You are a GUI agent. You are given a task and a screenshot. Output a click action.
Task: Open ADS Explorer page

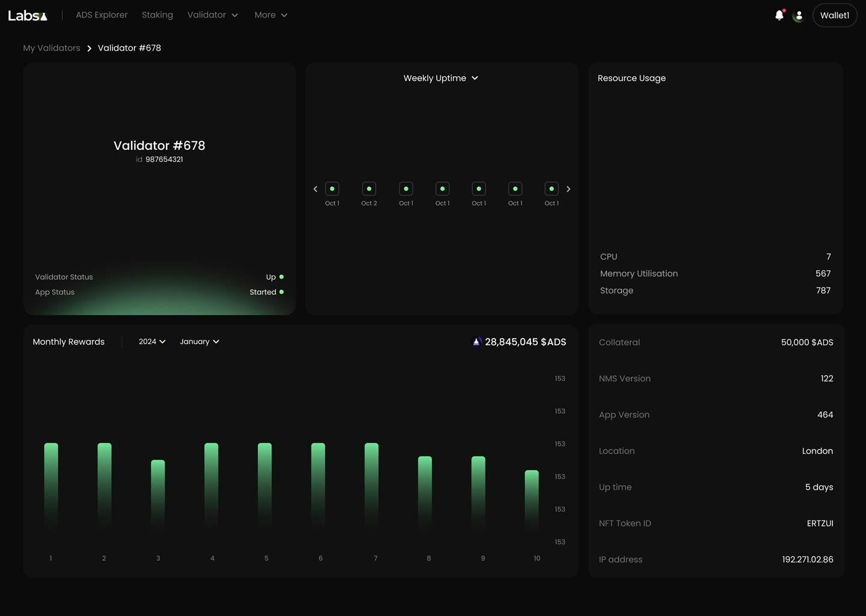coord(102,15)
